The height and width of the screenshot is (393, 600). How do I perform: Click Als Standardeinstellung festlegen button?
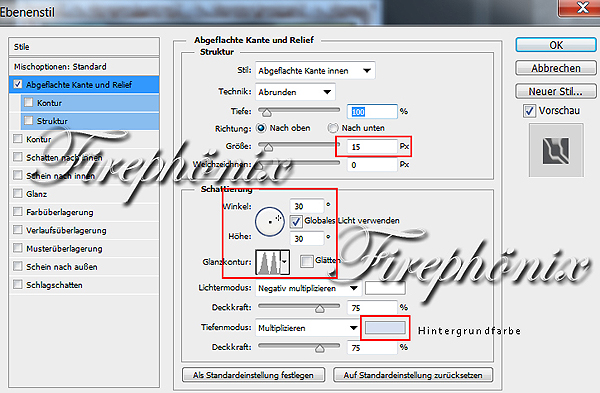[253, 375]
